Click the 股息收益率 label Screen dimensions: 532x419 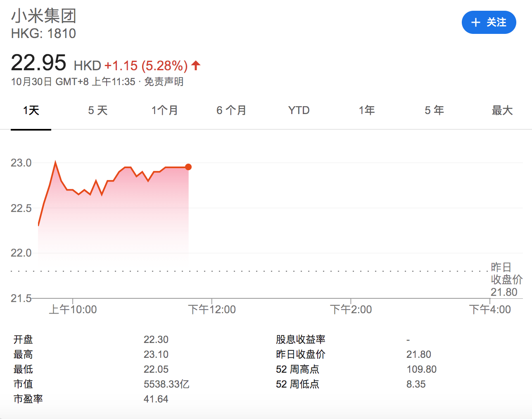[301, 340]
